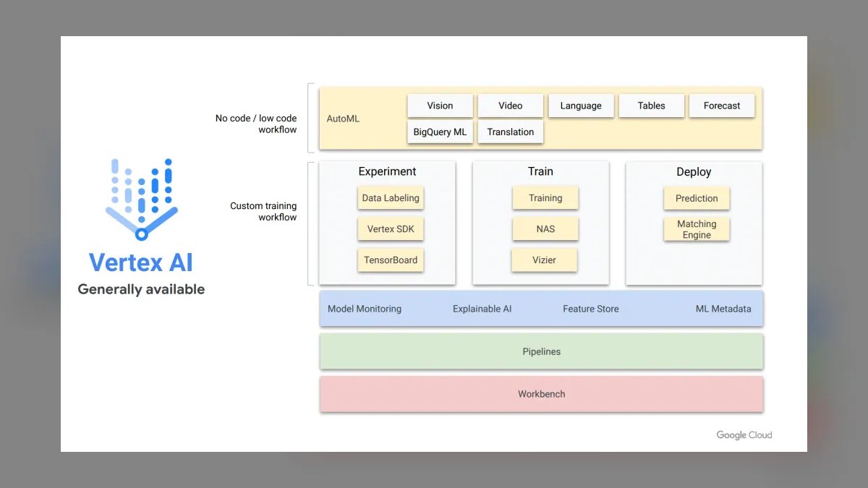Click the BigQuery ML box
Viewport: 868px width, 488px height.
(440, 132)
